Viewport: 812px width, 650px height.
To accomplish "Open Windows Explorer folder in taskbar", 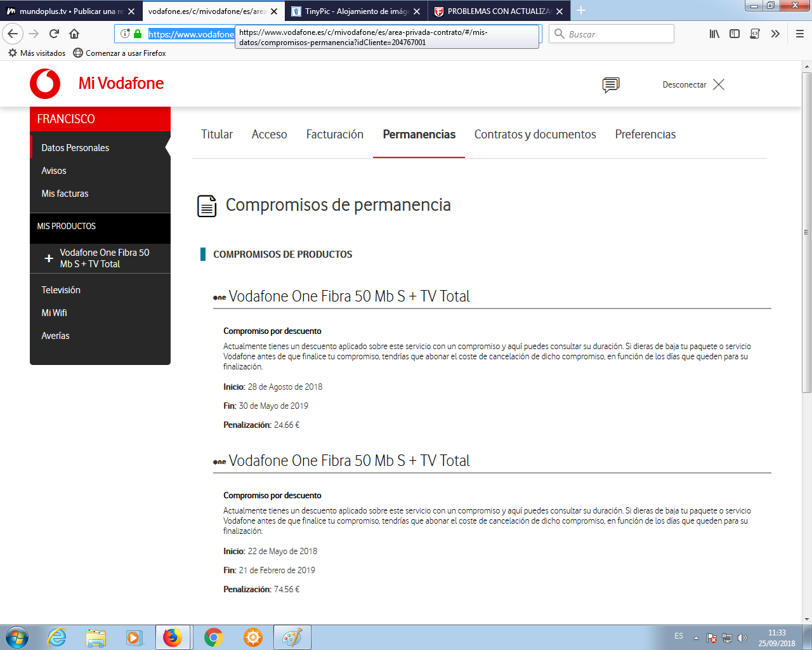I will [96, 637].
